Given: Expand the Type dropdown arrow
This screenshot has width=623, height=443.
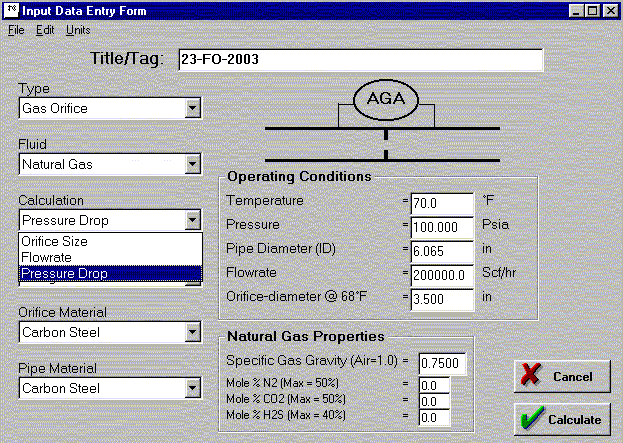Looking at the screenshot, I should point(192,108).
